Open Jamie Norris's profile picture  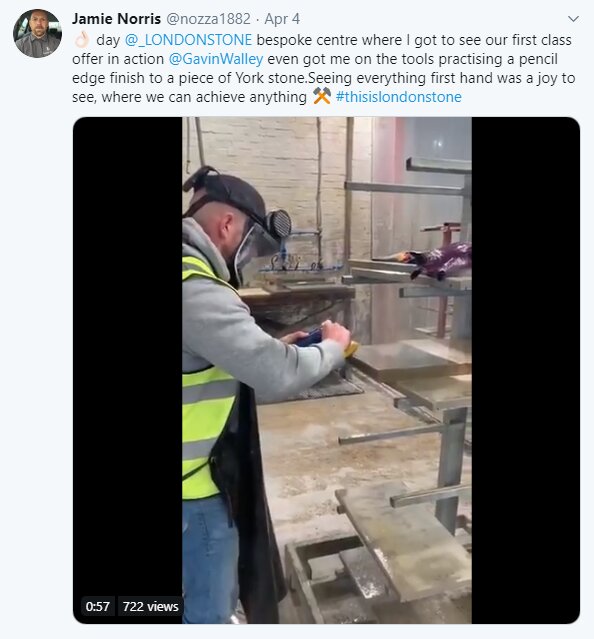pos(37,33)
